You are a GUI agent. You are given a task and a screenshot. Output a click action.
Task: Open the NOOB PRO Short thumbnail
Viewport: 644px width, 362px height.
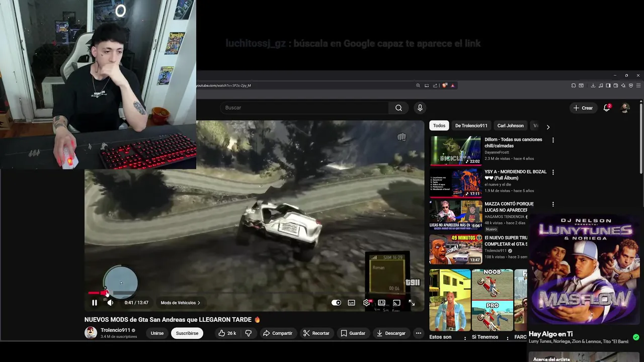493,300
